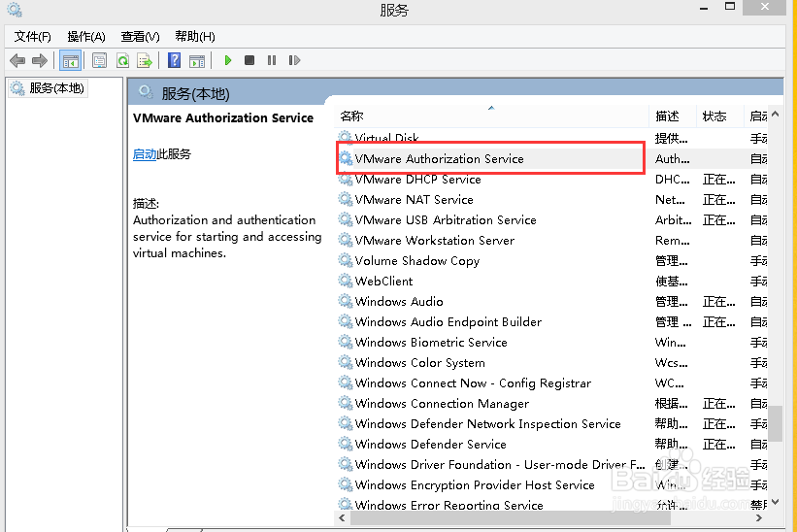Sort by the 描述 column header
Screen dimensions: 797x532
[673, 116]
